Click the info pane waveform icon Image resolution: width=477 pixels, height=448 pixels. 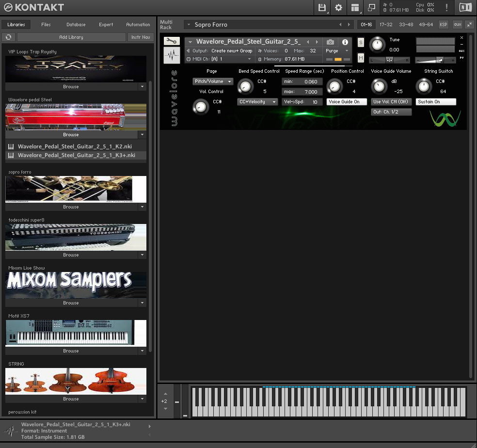coord(11,431)
